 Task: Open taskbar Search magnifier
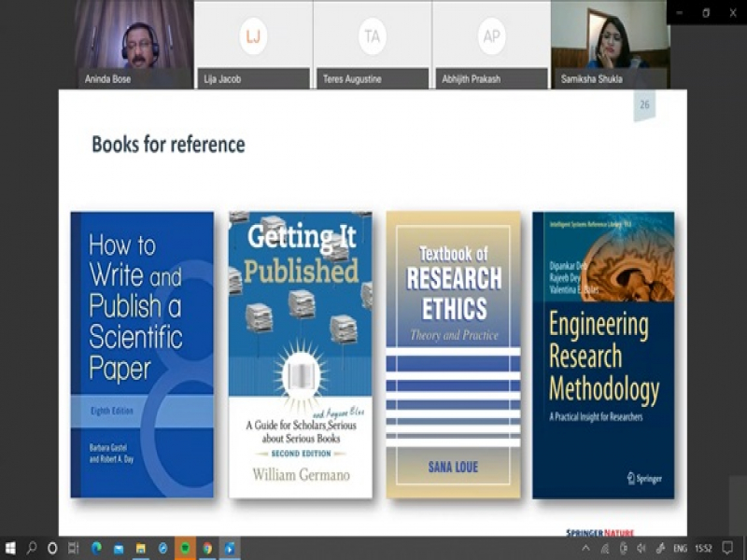coord(32,548)
